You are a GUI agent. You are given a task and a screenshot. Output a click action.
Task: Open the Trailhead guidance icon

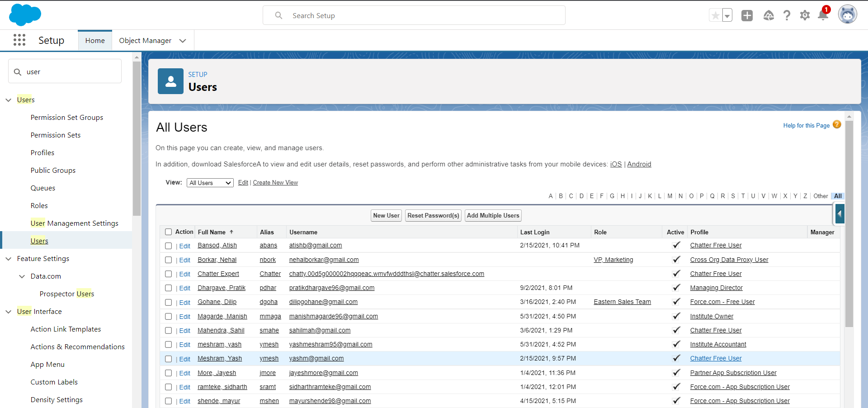(x=769, y=16)
